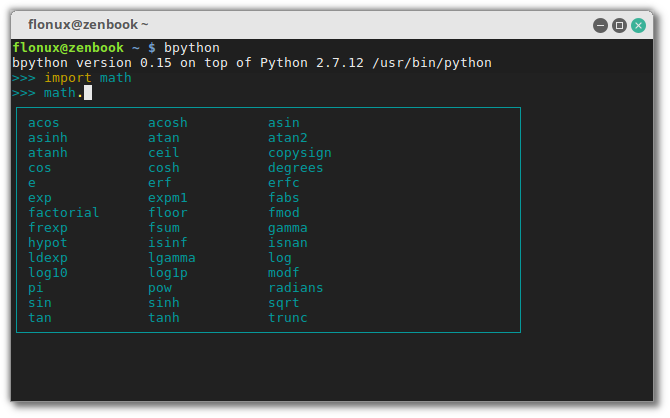
Task: Click the 'copysign' completion
Action: (x=300, y=153)
